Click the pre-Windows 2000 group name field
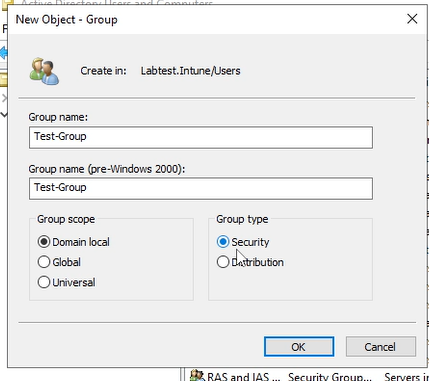The image size is (429, 381). tap(201, 188)
